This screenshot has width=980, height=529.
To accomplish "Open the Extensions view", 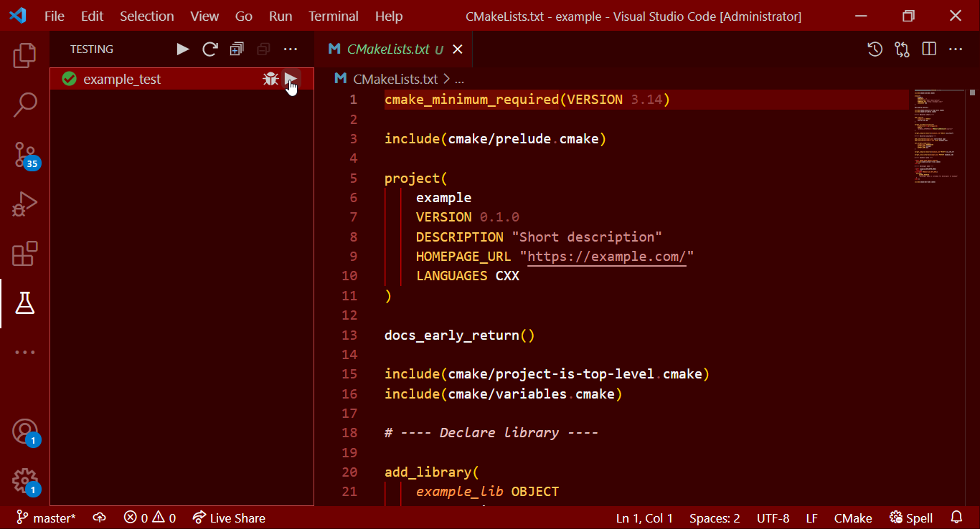I will pyautogui.click(x=25, y=253).
